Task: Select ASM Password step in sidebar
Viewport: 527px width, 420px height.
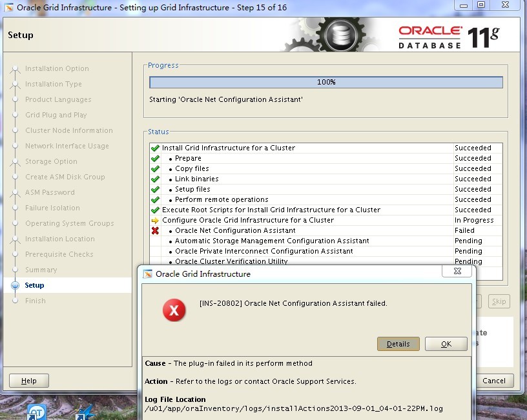Action: 50,193
